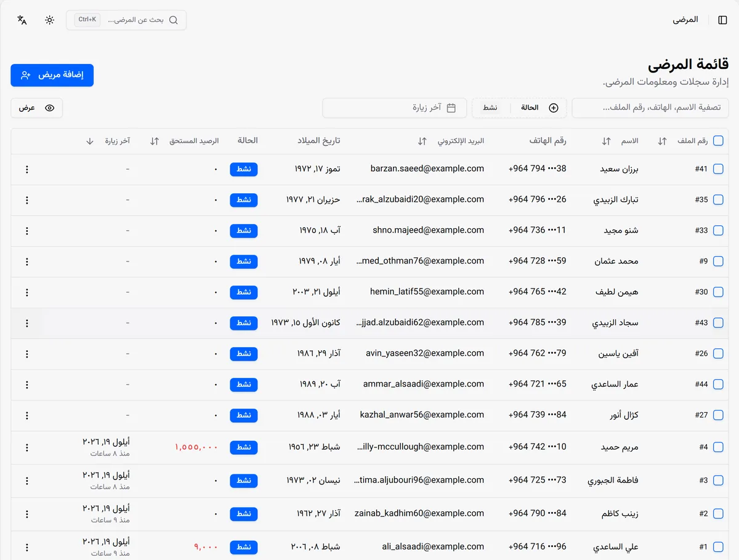
Task: Click the balance ٩,٠٠٠
Action: (206, 546)
